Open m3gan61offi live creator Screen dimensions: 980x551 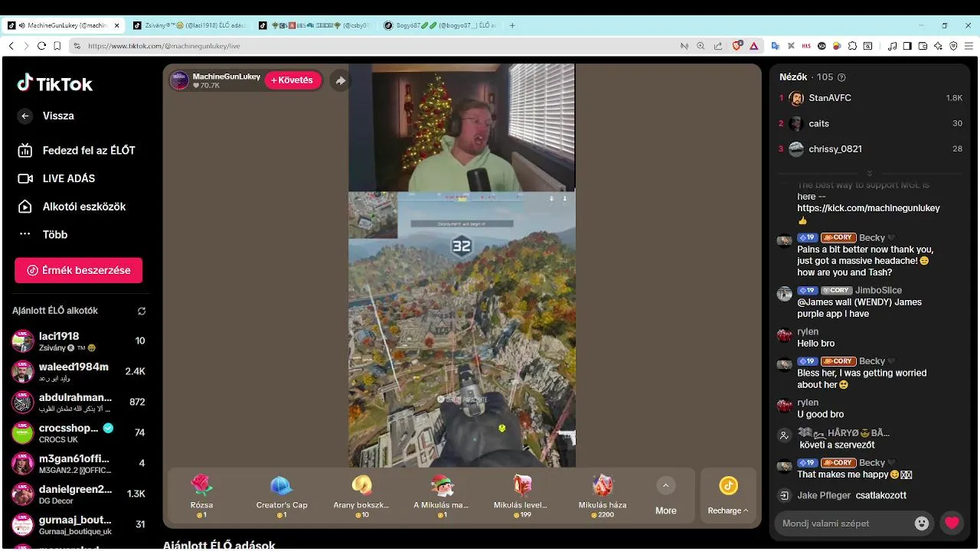78,464
